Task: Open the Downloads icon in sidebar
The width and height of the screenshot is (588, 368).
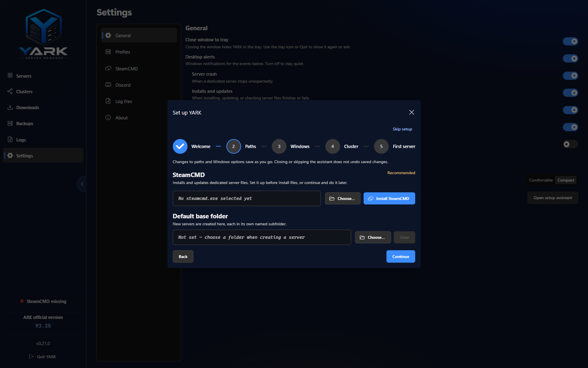Action: 10,107
